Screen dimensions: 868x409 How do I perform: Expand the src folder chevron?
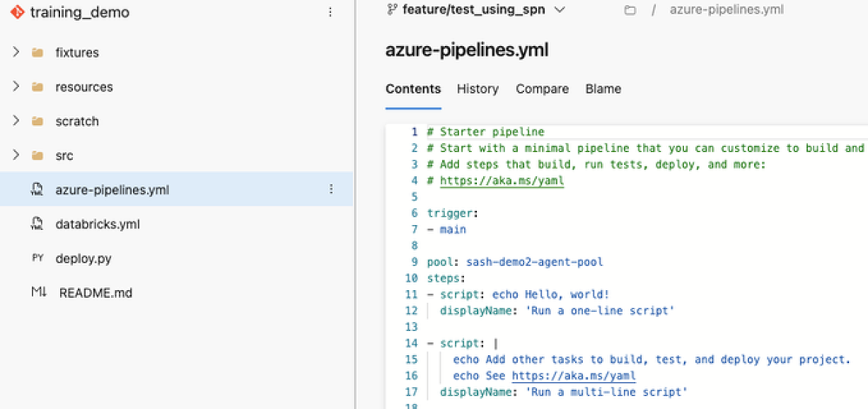click(x=16, y=156)
